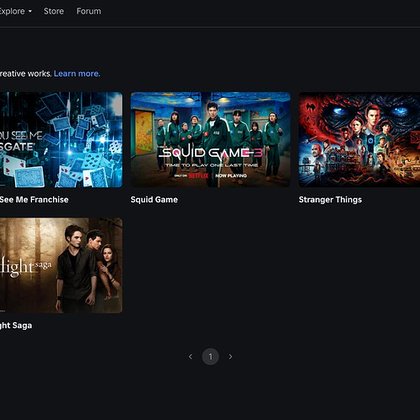The width and height of the screenshot is (420, 420).
Task: Go to previous page with left chevron
Action: click(x=190, y=357)
